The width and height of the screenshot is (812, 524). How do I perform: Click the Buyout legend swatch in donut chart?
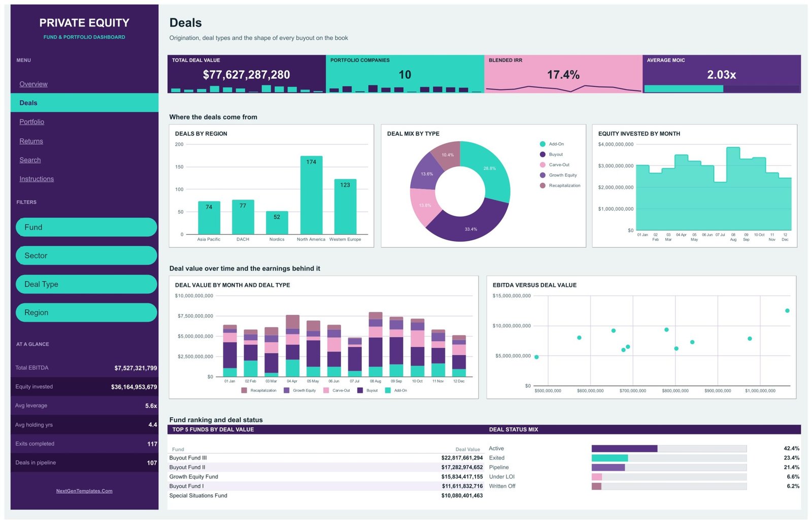pos(543,154)
